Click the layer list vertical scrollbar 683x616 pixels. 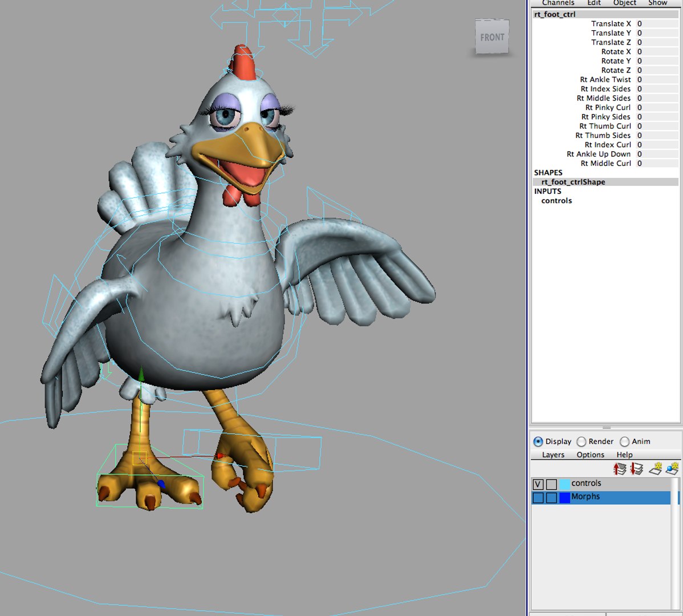click(676, 544)
